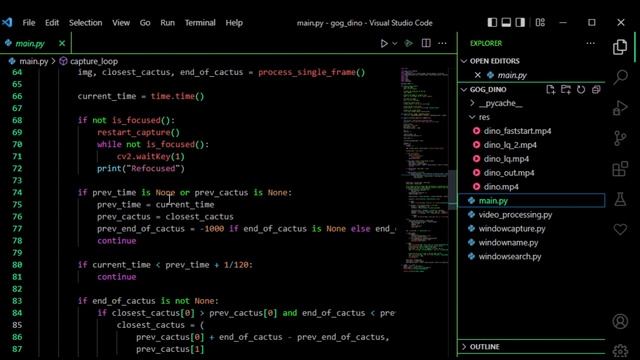Open windowname.py file
Image resolution: width=640 pixels, height=360 pixels.
pos(508,242)
